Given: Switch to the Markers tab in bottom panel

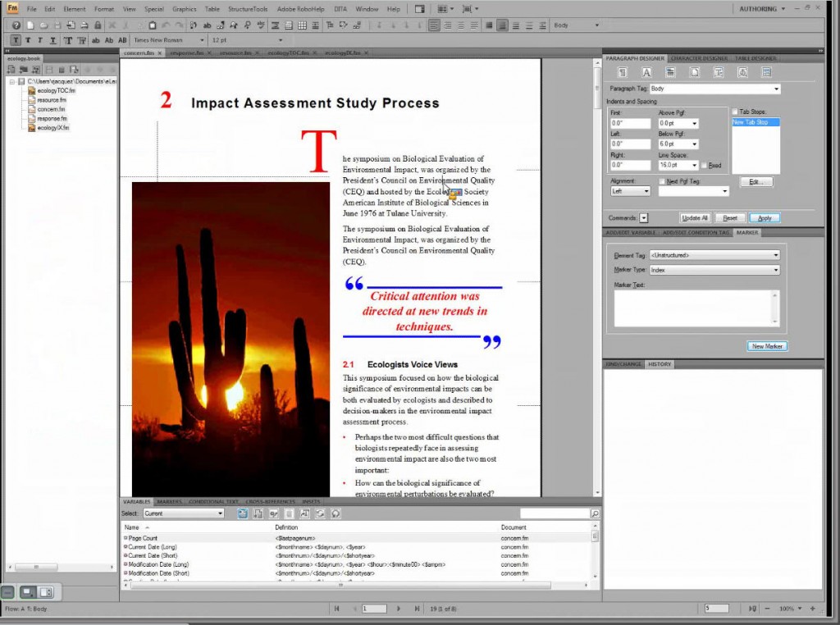Looking at the screenshot, I should [x=169, y=502].
